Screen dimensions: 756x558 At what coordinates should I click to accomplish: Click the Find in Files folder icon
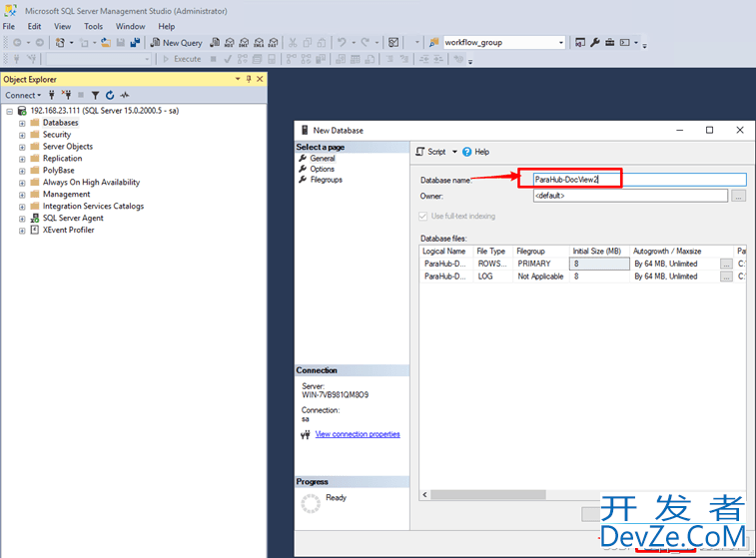point(434,43)
